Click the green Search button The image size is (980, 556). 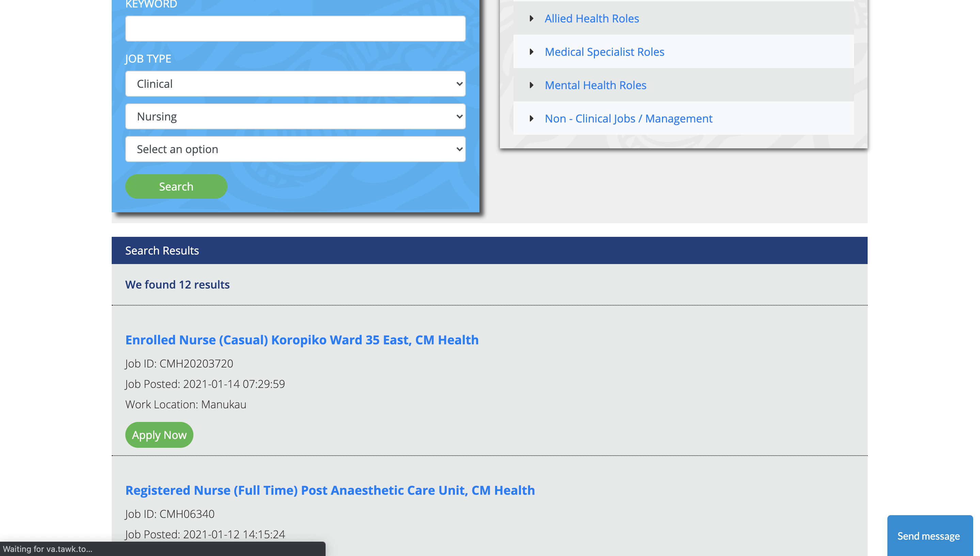tap(176, 186)
